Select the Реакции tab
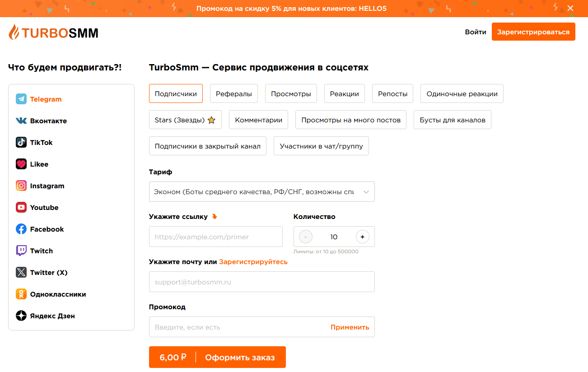The height and width of the screenshot is (372, 588). coord(345,93)
